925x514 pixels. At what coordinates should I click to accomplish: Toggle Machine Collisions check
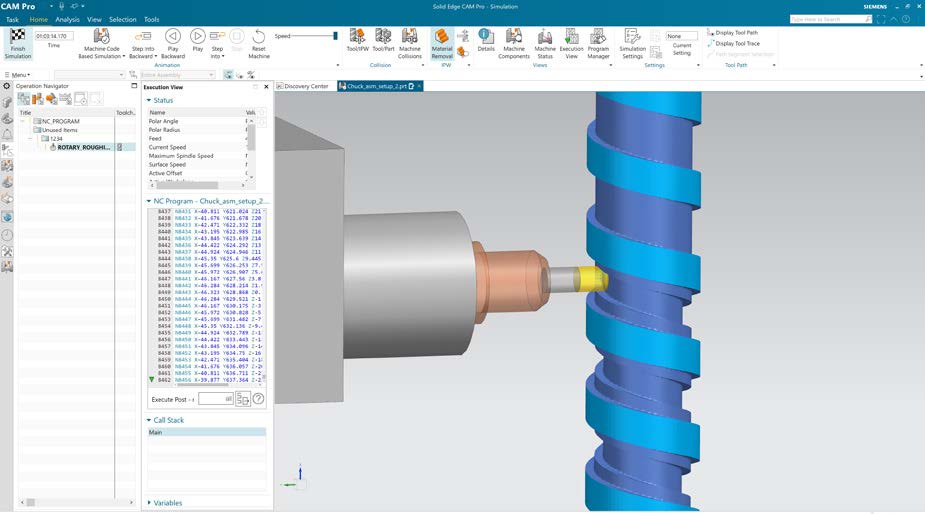pyautogui.click(x=409, y=44)
